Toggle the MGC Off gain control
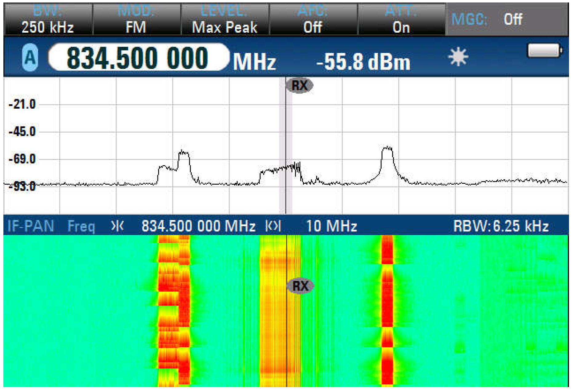This screenshot has width=573, height=392. coord(506,20)
